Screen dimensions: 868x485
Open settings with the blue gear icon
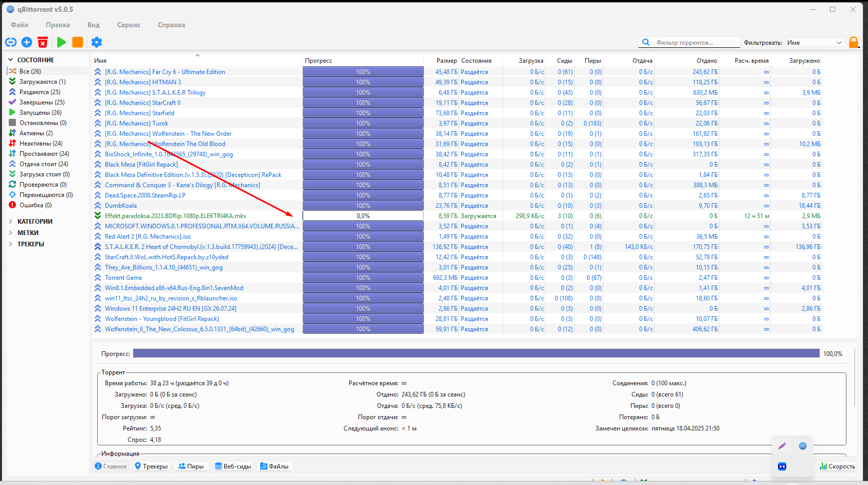(97, 42)
